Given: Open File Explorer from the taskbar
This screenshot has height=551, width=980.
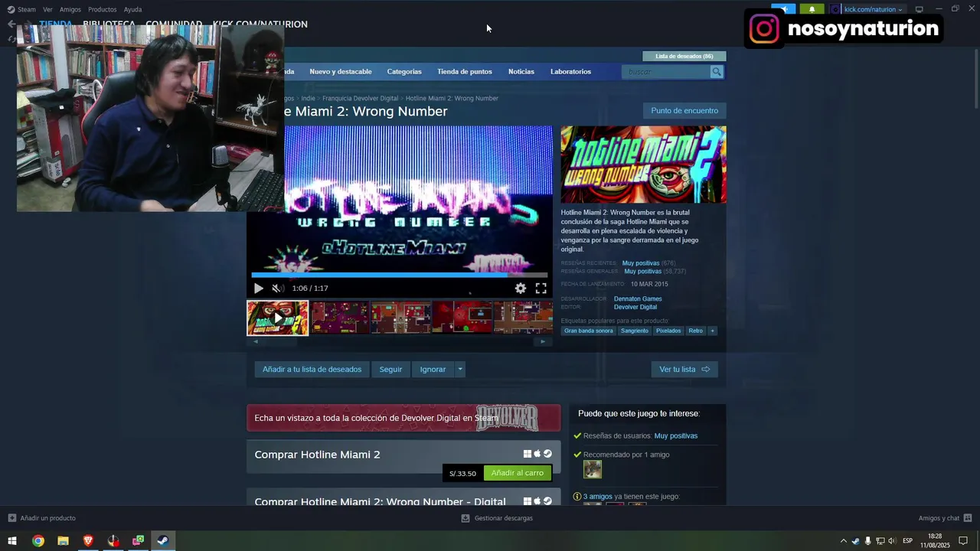Looking at the screenshot, I should pyautogui.click(x=63, y=541).
